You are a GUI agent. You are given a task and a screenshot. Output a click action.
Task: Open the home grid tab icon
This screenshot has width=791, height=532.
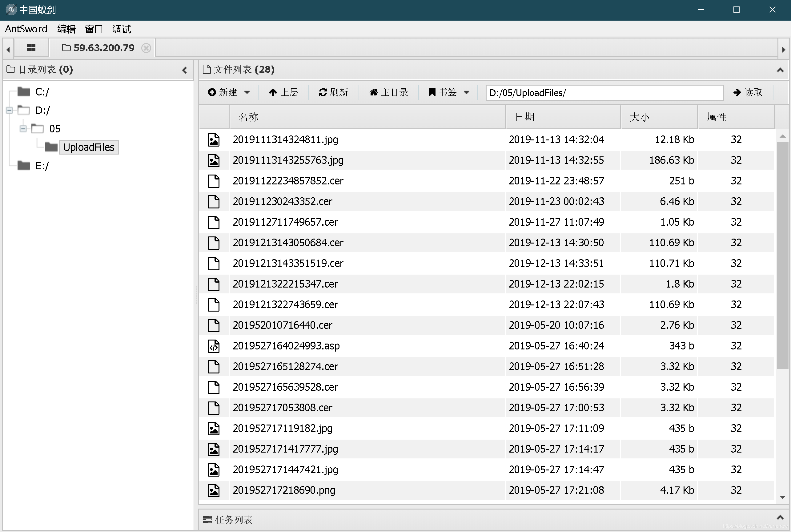tap(31, 47)
